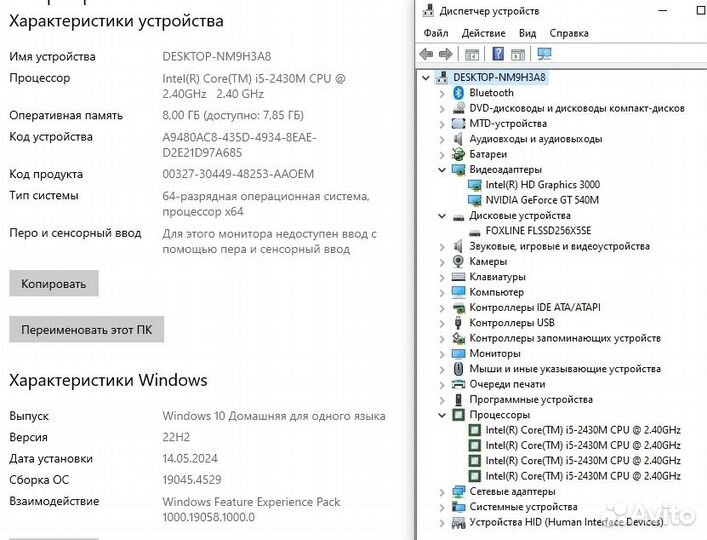Click the Bluetooth device category icon
Viewport: 707px width, 540px height.
coord(458,93)
